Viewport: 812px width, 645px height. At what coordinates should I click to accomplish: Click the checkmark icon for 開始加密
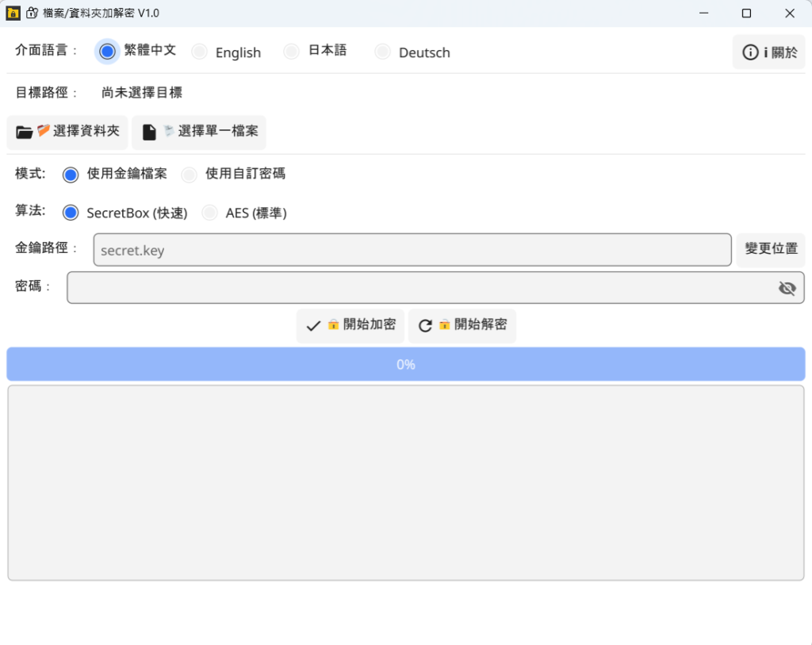pos(313,326)
